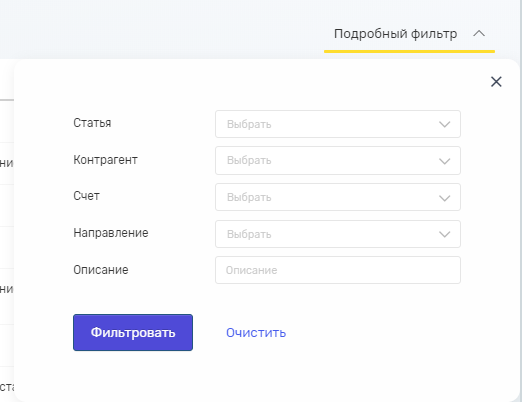Focus the Описание text input

[338, 270]
